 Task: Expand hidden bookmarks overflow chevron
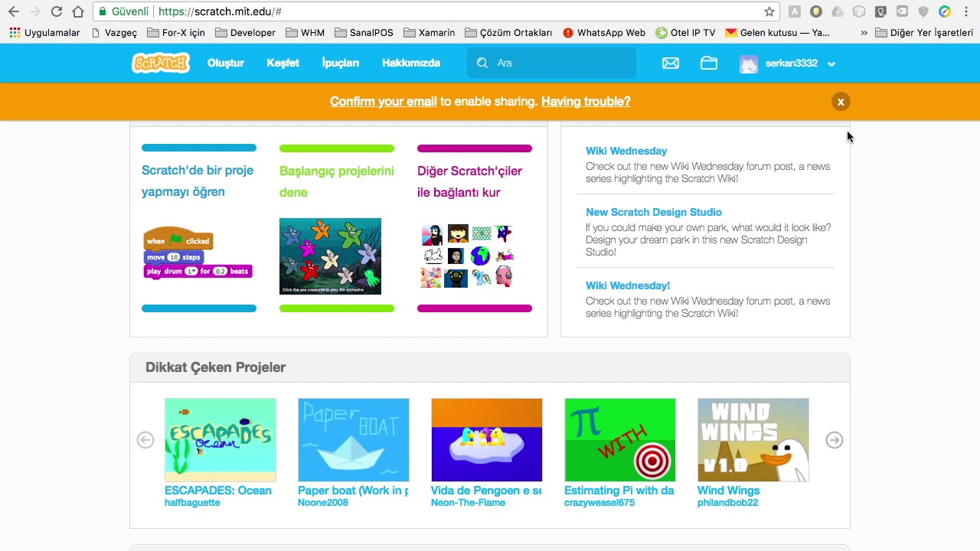864,33
